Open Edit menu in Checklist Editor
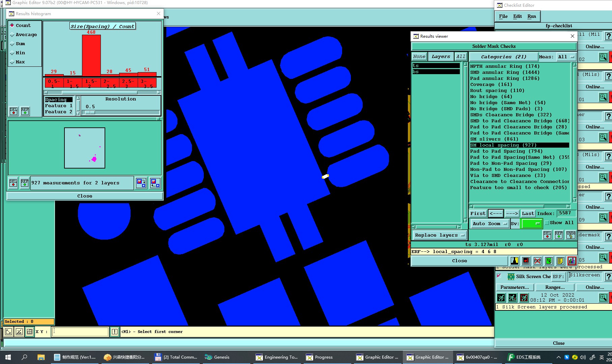612x364 pixels. (x=517, y=16)
